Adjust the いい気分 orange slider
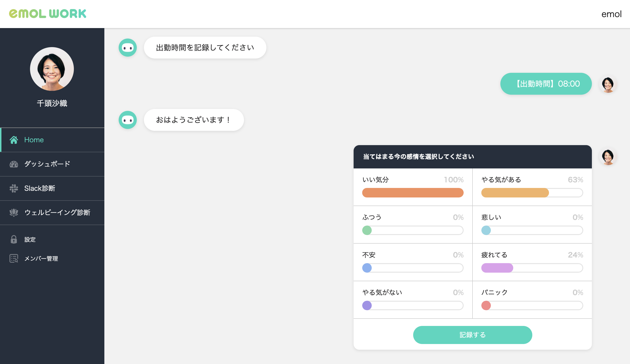Viewport: 630px width, 364px height. [412, 193]
